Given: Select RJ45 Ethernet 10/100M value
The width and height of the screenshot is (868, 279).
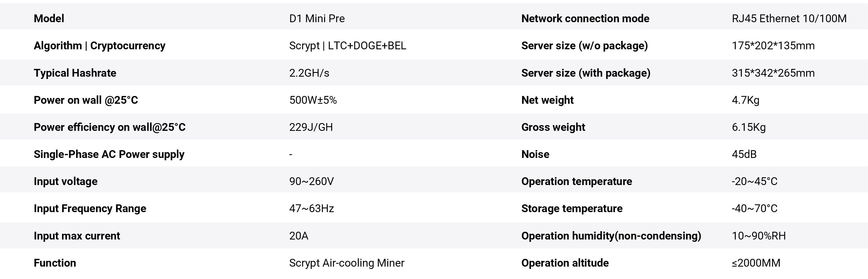Looking at the screenshot, I should [789, 18].
